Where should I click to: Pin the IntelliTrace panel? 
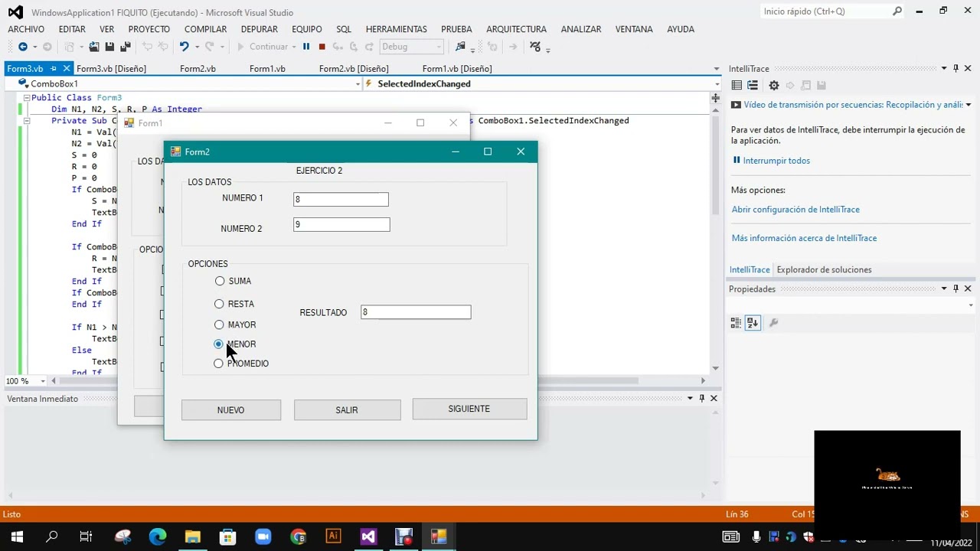pyautogui.click(x=955, y=69)
